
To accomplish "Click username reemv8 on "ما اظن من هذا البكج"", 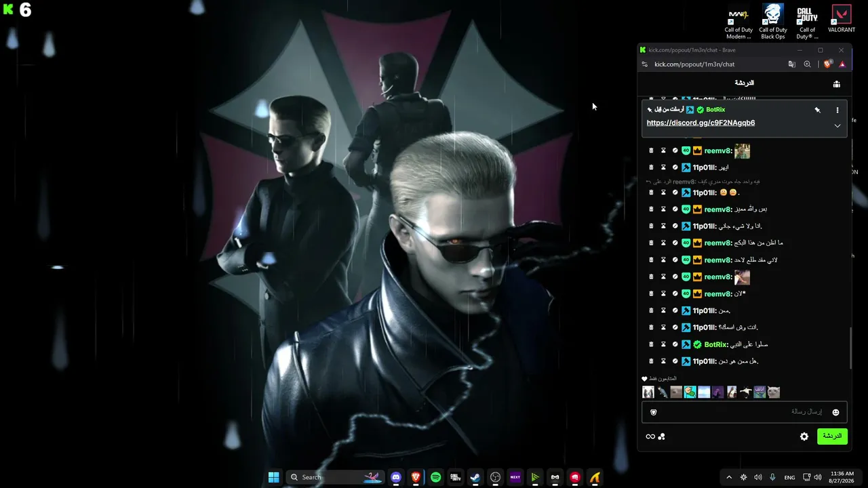I will [x=718, y=243].
